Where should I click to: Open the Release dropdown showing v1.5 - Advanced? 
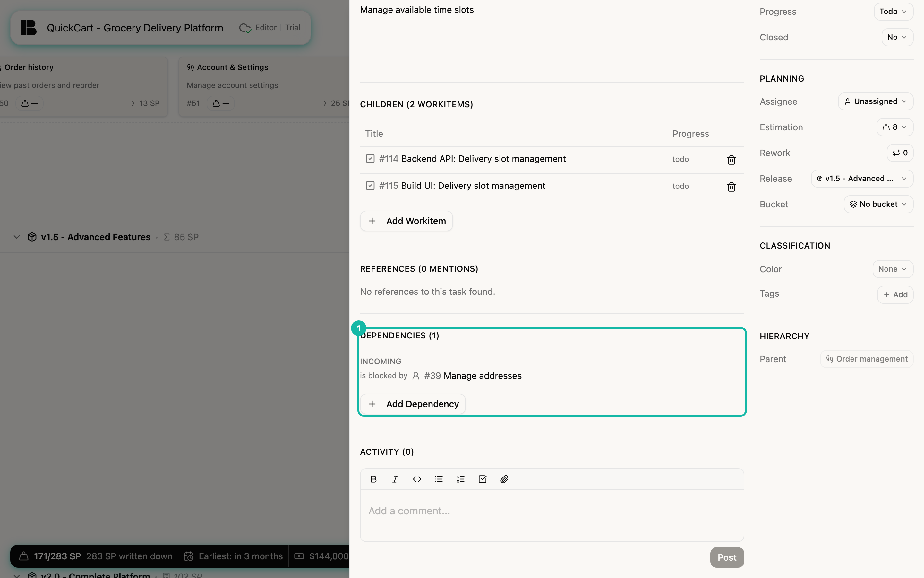862,179
